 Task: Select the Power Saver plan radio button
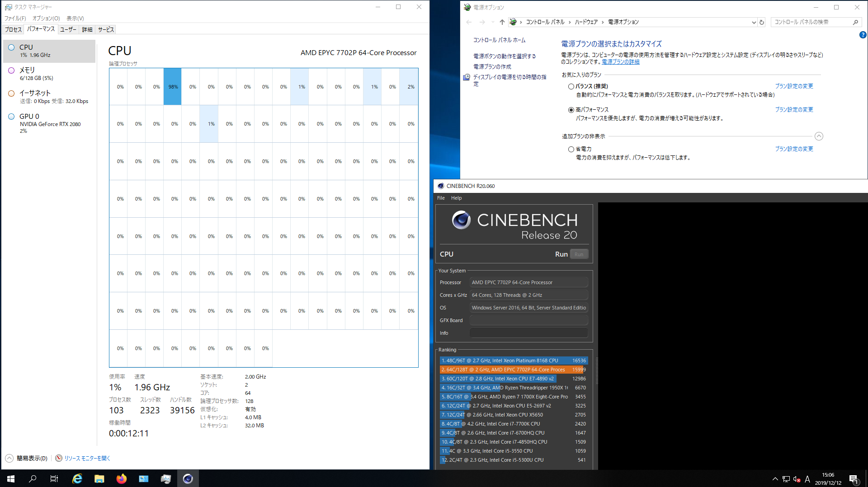click(x=571, y=149)
